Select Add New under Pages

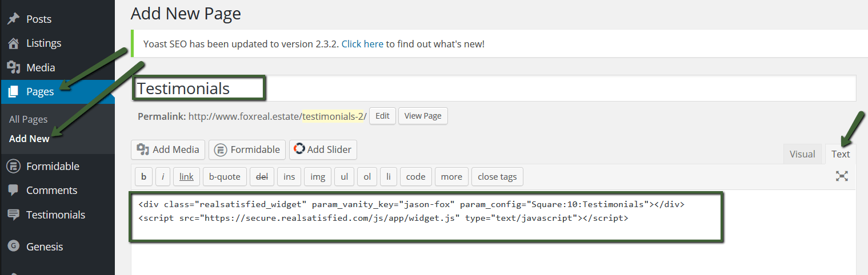click(29, 139)
